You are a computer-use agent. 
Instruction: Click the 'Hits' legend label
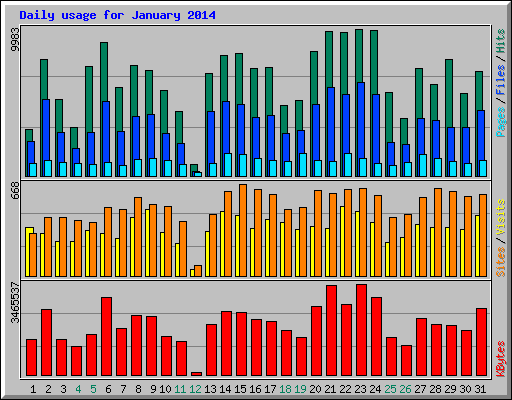[500, 41]
